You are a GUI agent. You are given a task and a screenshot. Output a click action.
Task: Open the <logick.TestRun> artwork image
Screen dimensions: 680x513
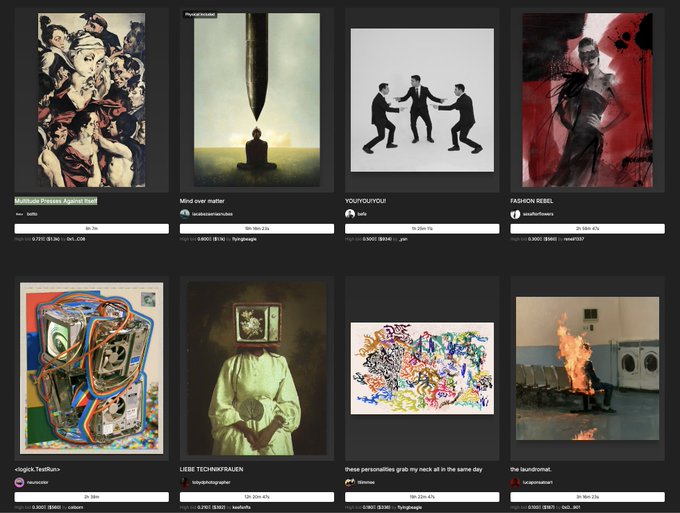(92, 368)
